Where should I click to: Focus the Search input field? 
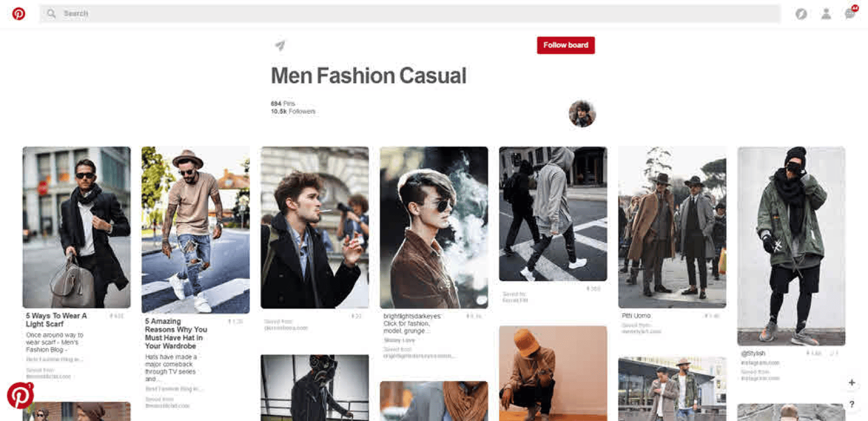click(x=410, y=14)
